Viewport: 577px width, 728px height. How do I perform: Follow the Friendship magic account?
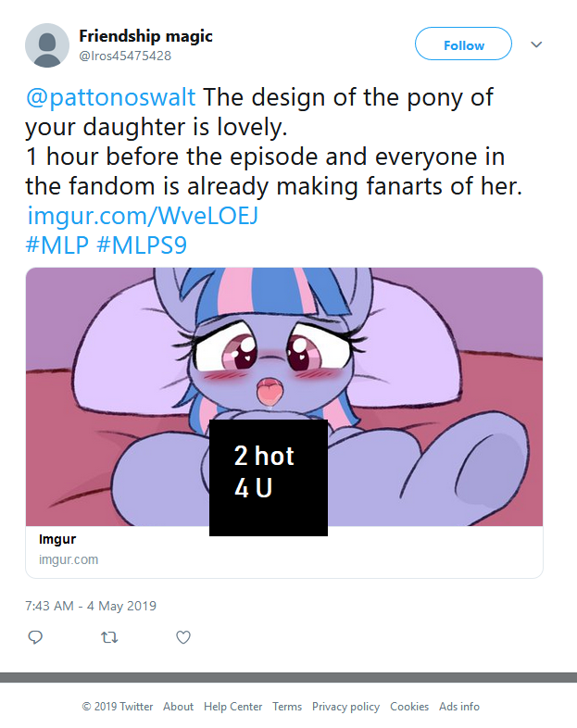tap(463, 44)
